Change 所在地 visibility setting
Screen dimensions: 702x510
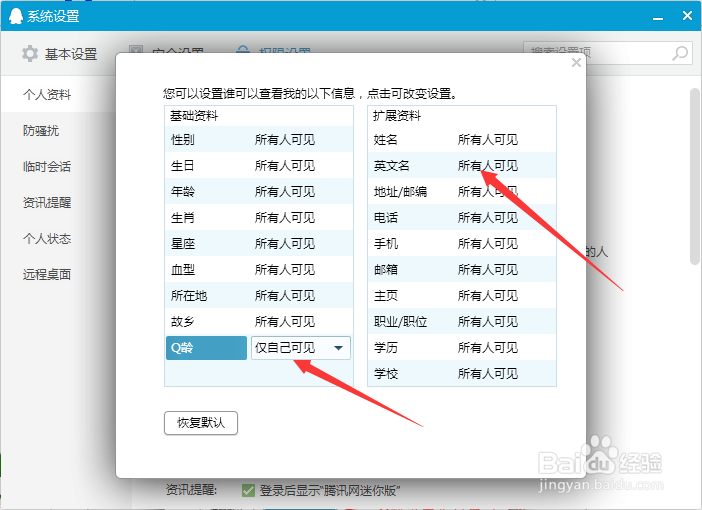[285, 296]
